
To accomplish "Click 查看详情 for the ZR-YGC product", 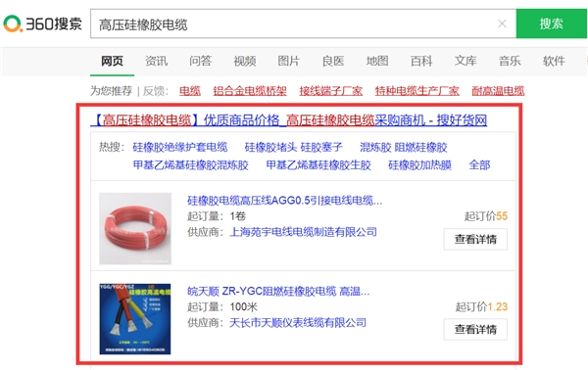I will point(475,329).
